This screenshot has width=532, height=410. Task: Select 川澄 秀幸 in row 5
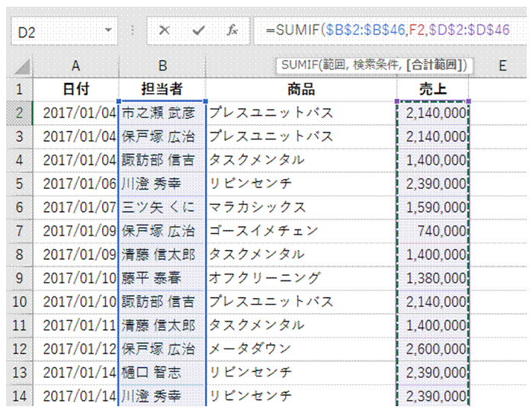[162, 184]
